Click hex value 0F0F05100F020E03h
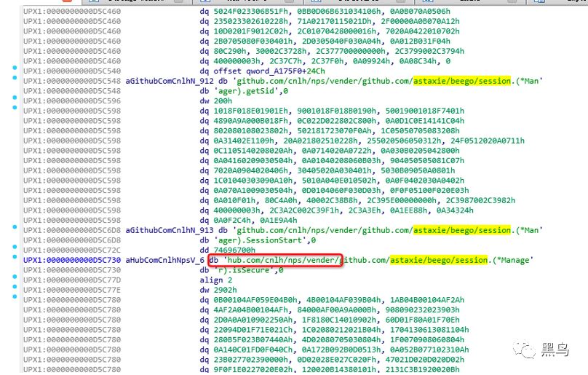 [x=429, y=191]
